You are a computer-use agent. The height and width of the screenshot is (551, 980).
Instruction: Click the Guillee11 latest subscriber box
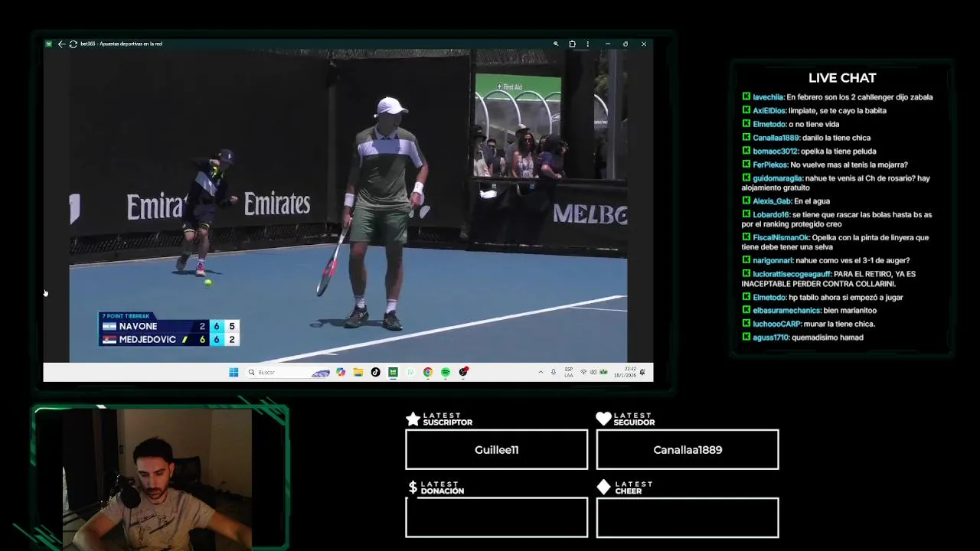(x=496, y=449)
